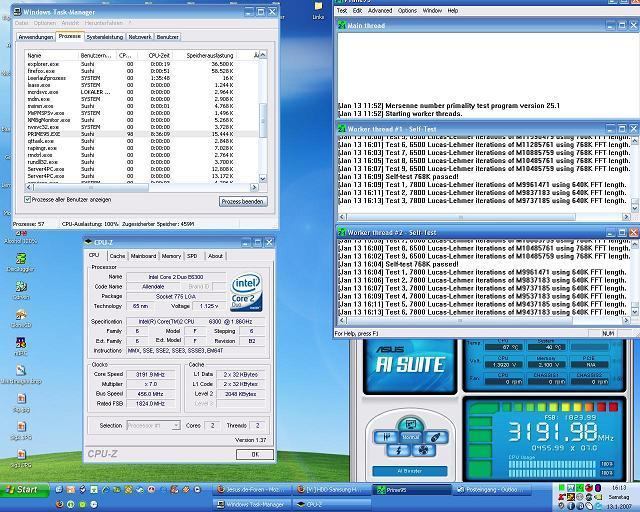Viewport: 640px width, 512px height.
Task: Switch to Prime95 taskbar button
Action: click(412, 490)
